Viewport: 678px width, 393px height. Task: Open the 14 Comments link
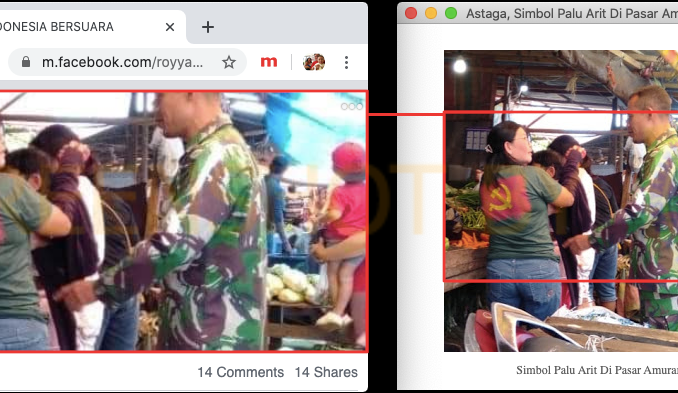coord(241,372)
